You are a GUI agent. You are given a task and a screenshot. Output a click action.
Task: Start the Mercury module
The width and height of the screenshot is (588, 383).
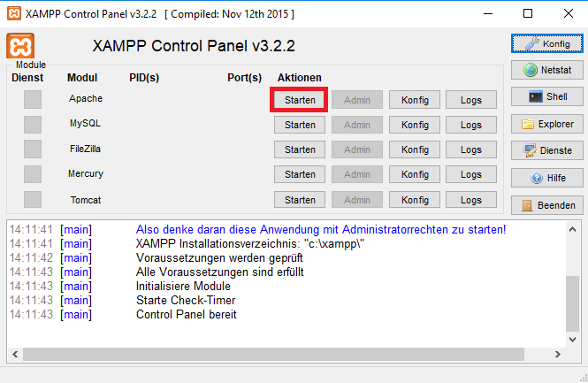[x=300, y=174]
